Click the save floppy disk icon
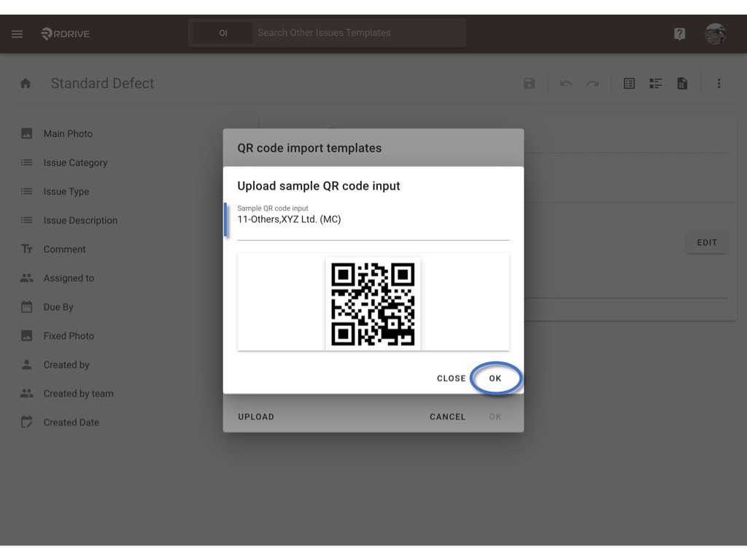This screenshot has width=747, height=560. click(x=529, y=84)
